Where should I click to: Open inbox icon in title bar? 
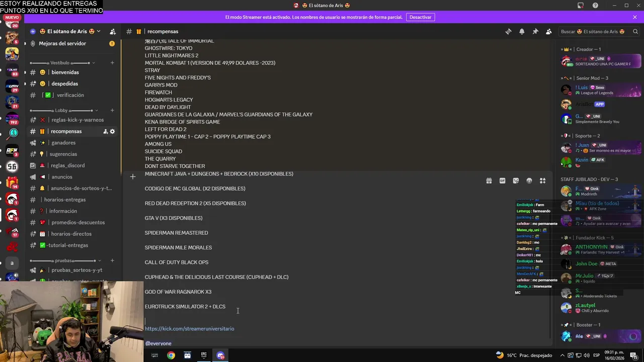(x=580, y=6)
